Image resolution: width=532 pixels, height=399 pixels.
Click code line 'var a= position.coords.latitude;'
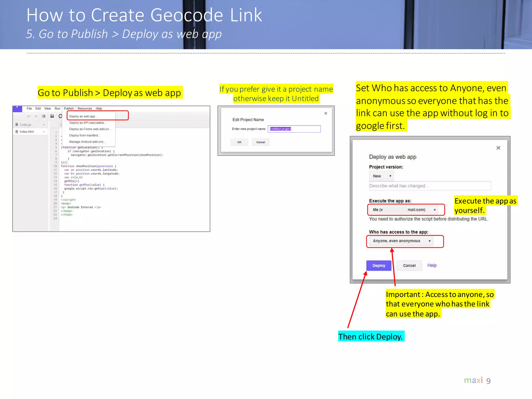[91, 170]
